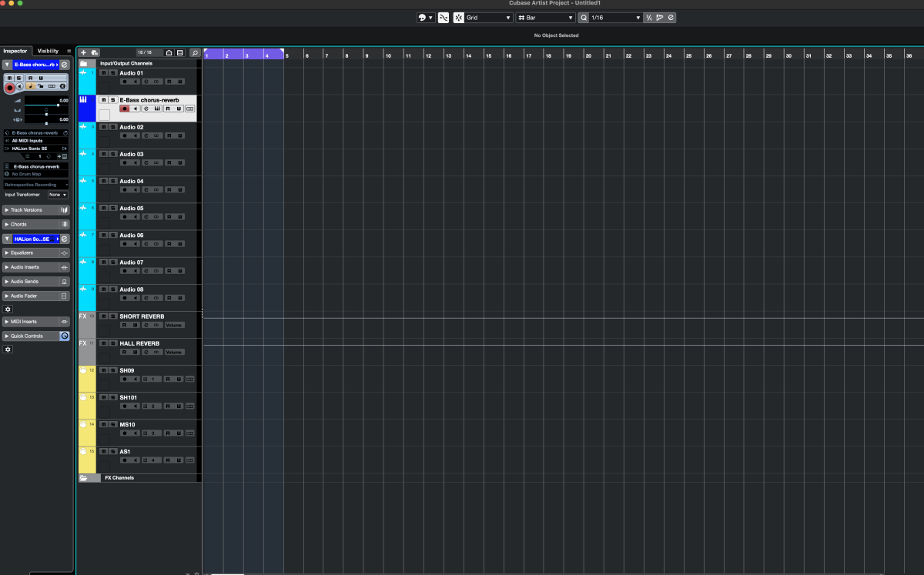The height and width of the screenshot is (575, 924).
Task: Collapse the E-Bass track section triangle in Inspector
Action: (x=7, y=65)
